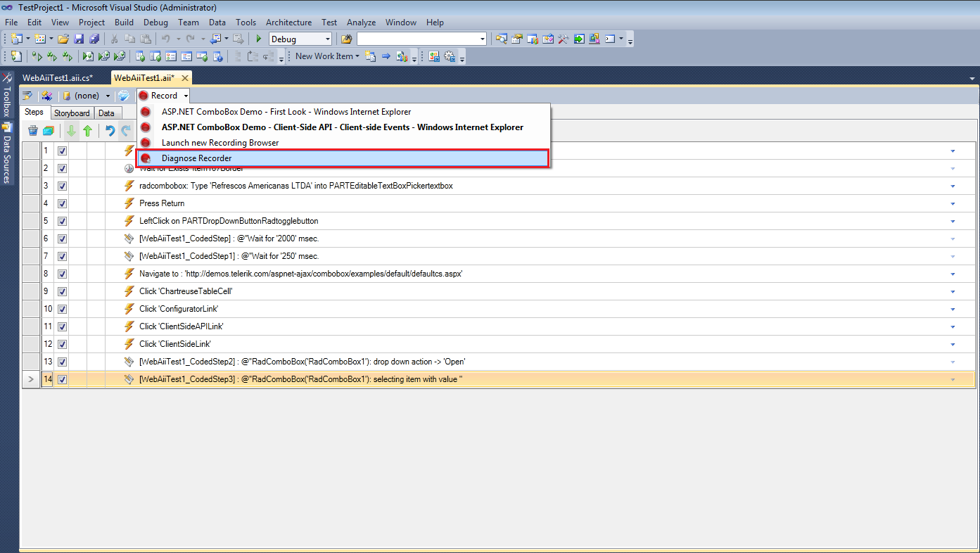Uncheck the checkbox for step 1
Image resolution: width=980 pixels, height=553 pixels.
[x=62, y=151]
